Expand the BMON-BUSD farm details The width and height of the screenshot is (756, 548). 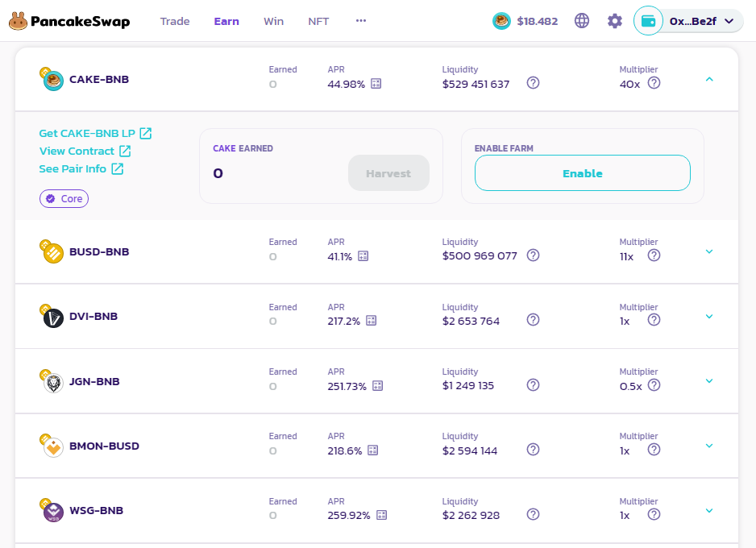coord(709,446)
